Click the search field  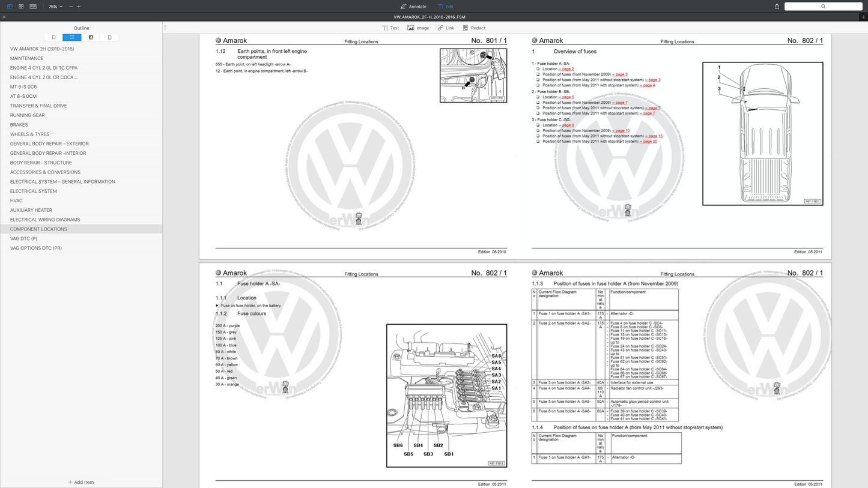823,7
